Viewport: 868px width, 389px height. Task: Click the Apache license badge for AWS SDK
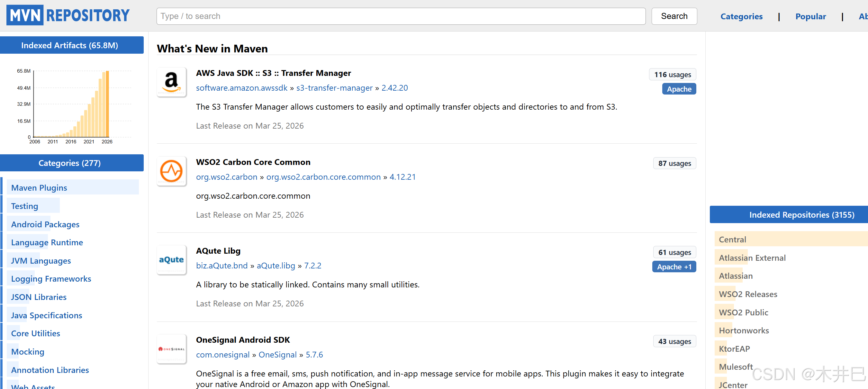click(x=679, y=89)
